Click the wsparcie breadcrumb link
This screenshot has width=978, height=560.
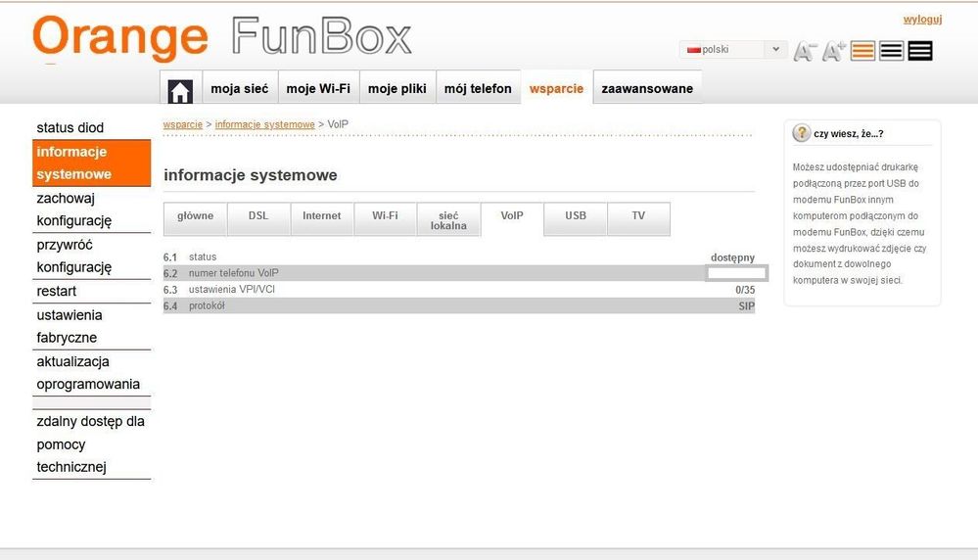pyautogui.click(x=183, y=124)
